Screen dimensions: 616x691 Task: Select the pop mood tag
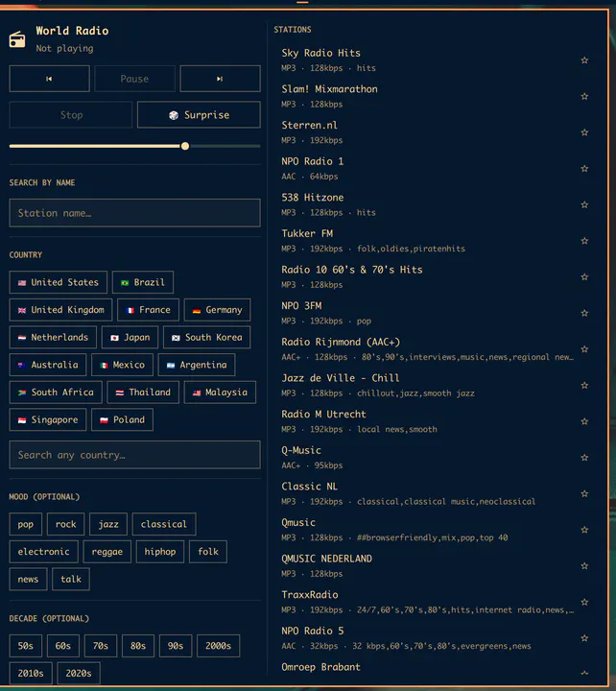tap(26, 524)
